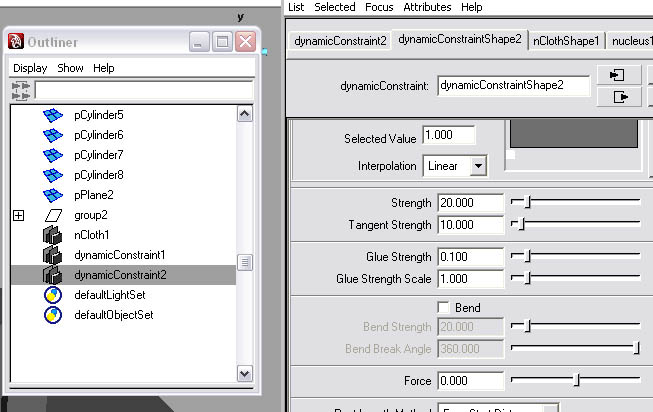Switch to the nucleus1 tab
Screen dimensions: 653x412
coord(630,41)
